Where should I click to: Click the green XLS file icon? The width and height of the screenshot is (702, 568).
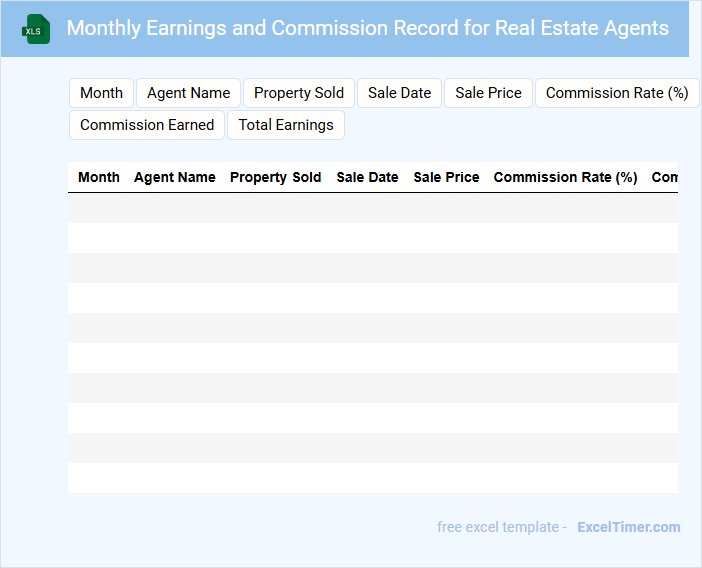click(36, 29)
